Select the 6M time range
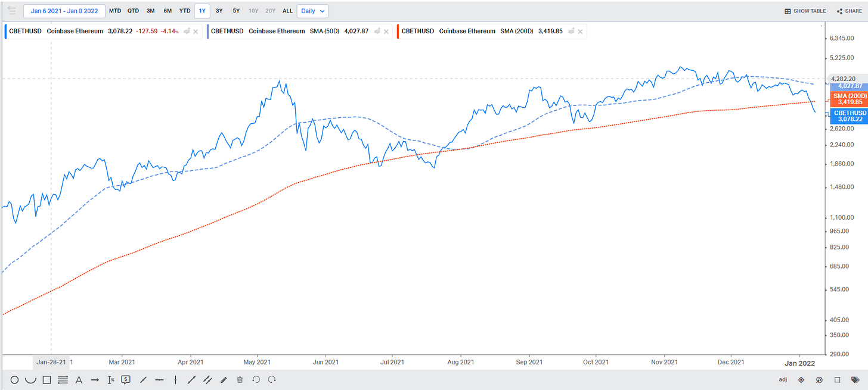This screenshot has width=868, height=390. [168, 11]
